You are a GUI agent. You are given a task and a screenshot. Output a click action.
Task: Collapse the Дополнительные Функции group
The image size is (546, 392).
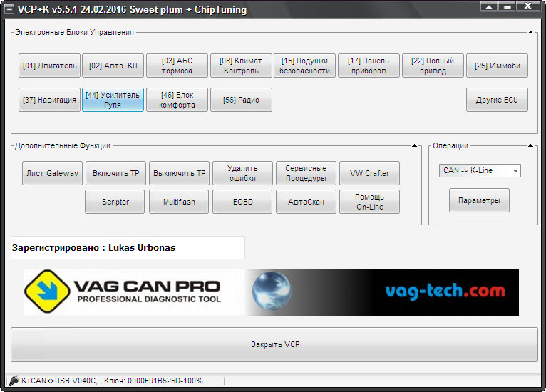tap(414, 145)
